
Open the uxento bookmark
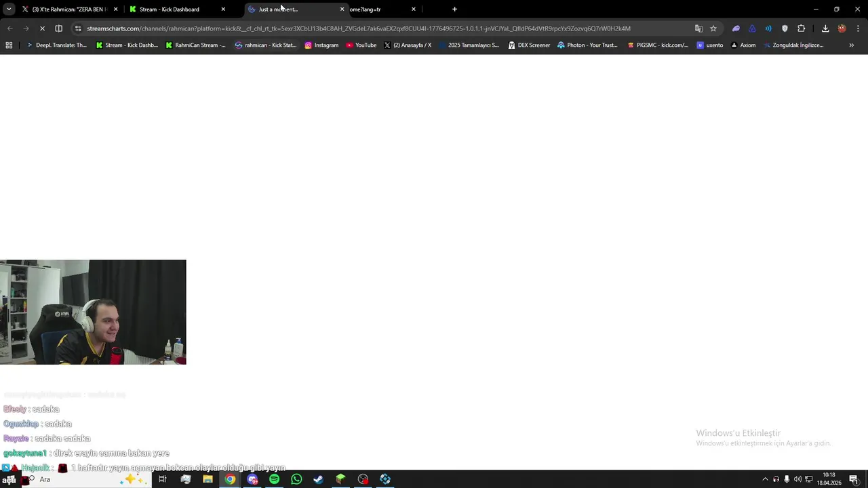710,45
